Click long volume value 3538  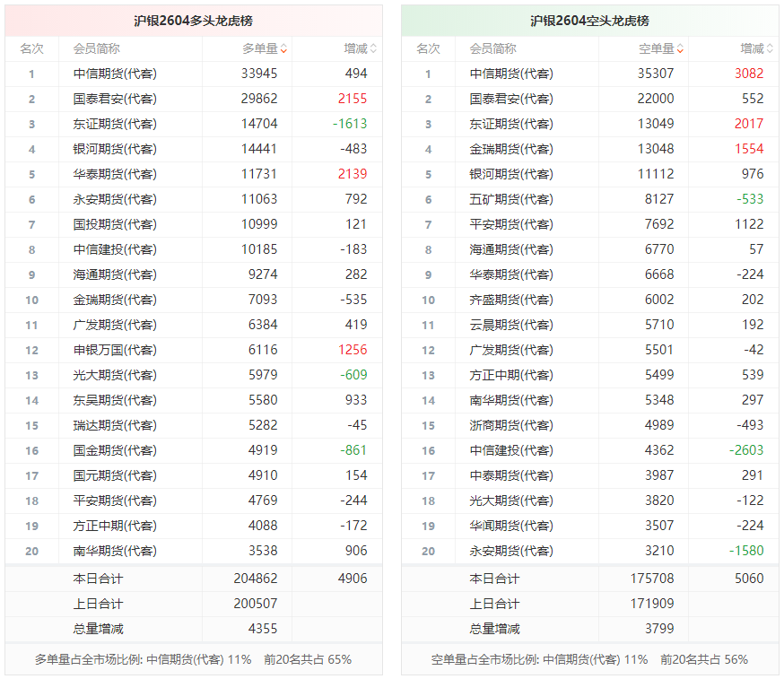click(263, 551)
